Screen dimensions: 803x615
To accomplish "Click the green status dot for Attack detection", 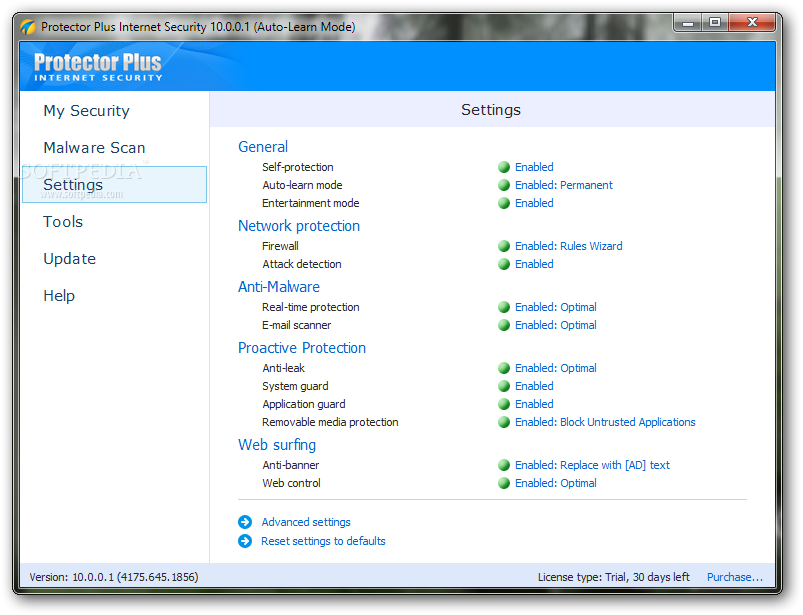I will click(x=504, y=264).
